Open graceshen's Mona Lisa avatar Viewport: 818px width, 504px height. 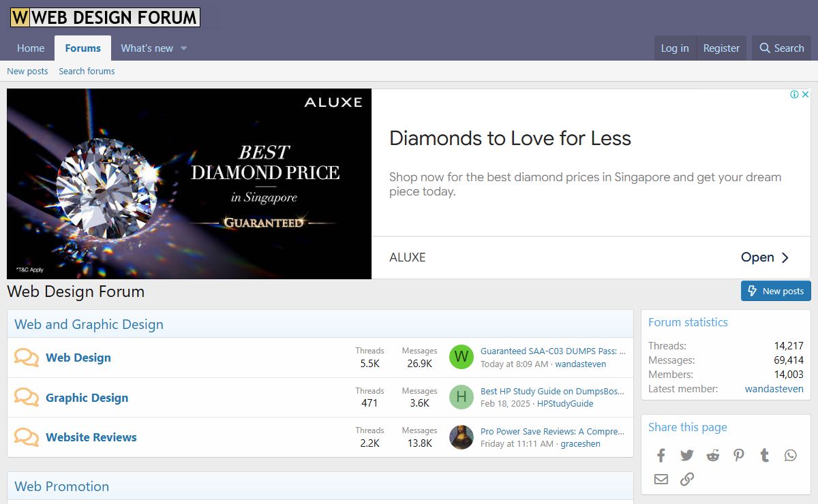point(461,437)
